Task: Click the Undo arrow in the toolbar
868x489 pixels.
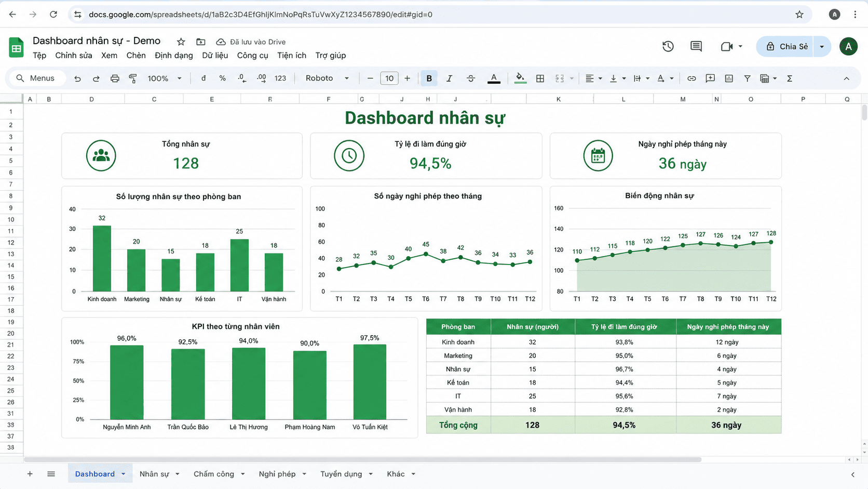Action: (77, 78)
